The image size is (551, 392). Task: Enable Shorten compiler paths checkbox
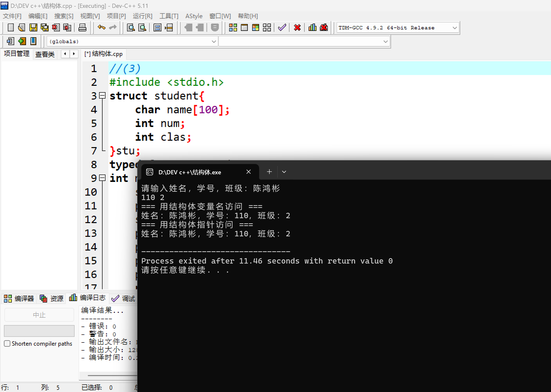[x=7, y=343]
